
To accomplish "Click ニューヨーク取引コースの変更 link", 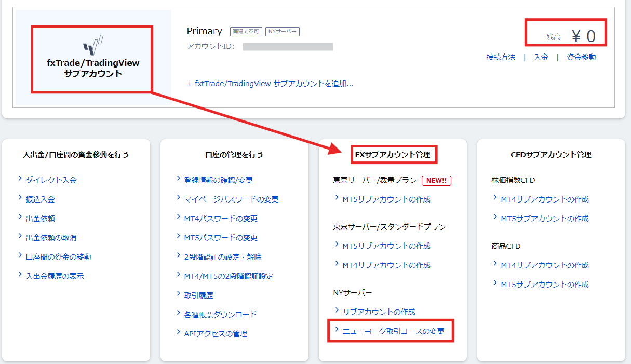I will tap(393, 331).
